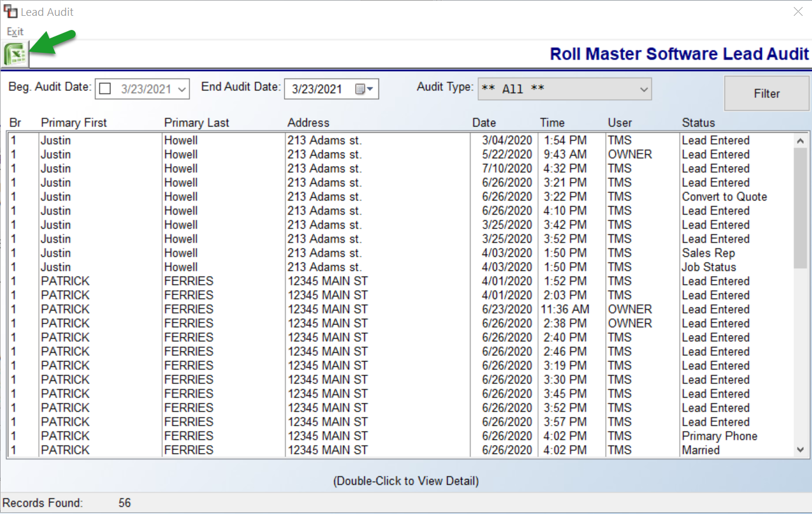This screenshot has height=514, width=812.
Task: Click the Records Found count 56
Action: point(124,503)
